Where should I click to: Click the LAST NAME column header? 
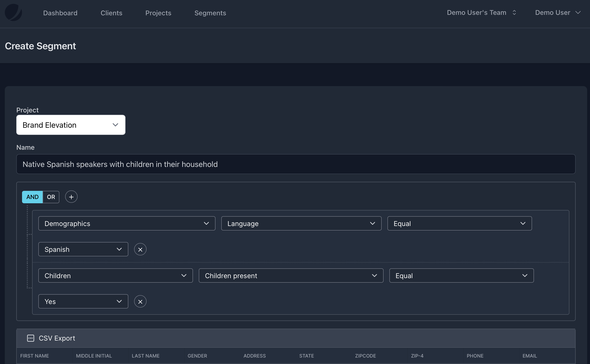[x=146, y=356]
